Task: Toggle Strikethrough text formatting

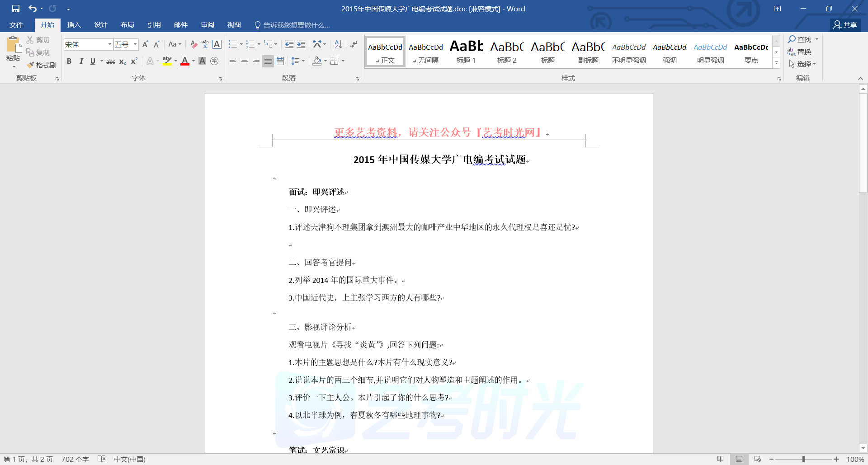Action: point(110,61)
